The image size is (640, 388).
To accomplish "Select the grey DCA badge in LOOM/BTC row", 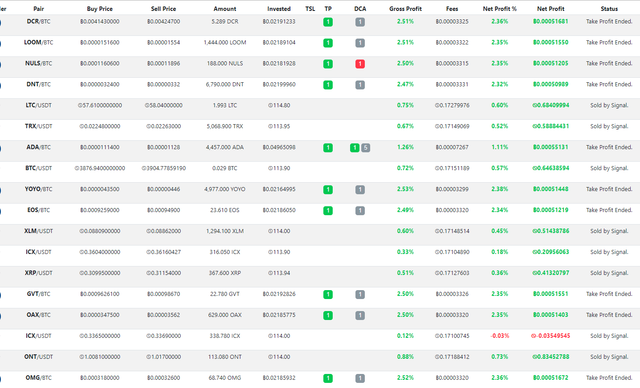I will point(360,43).
